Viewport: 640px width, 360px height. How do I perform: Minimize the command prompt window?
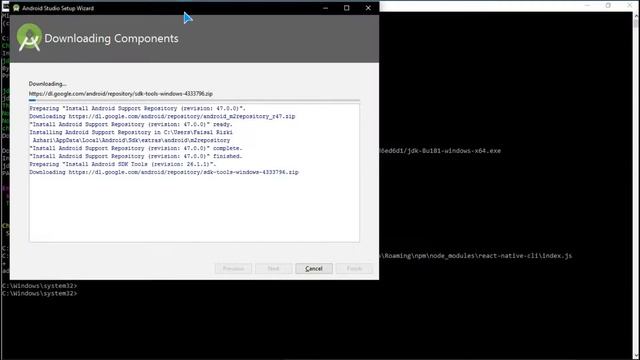tap(587, 5)
